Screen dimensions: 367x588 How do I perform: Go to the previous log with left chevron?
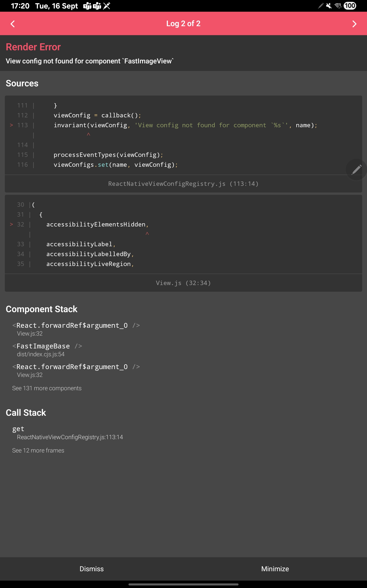pyautogui.click(x=13, y=24)
